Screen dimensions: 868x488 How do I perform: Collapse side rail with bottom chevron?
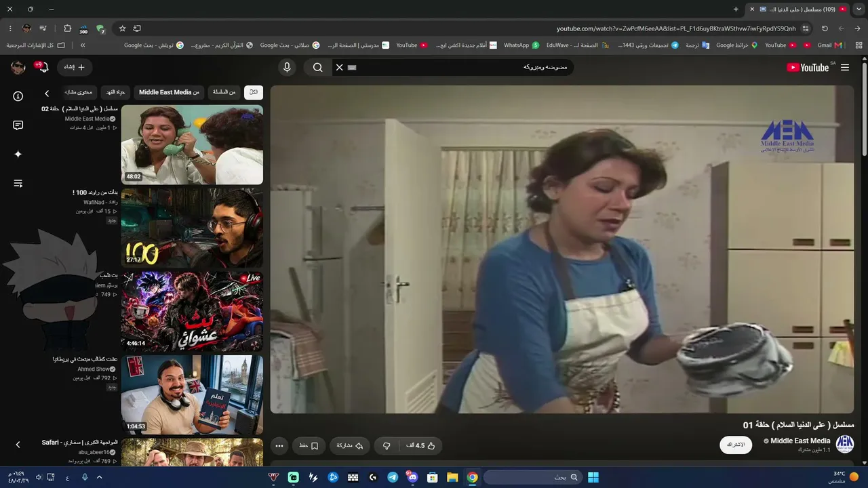click(x=18, y=445)
